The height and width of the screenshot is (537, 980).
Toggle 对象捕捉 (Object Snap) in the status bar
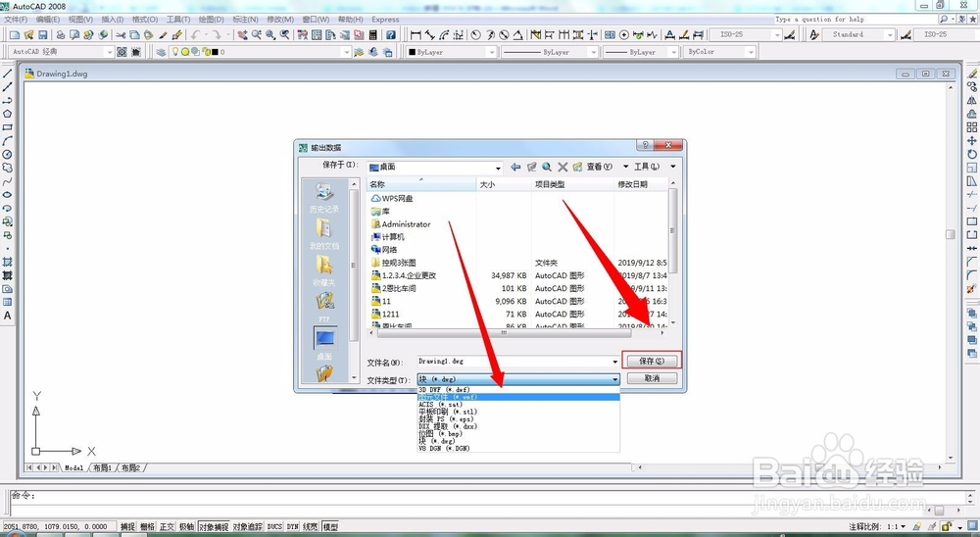[x=214, y=527]
